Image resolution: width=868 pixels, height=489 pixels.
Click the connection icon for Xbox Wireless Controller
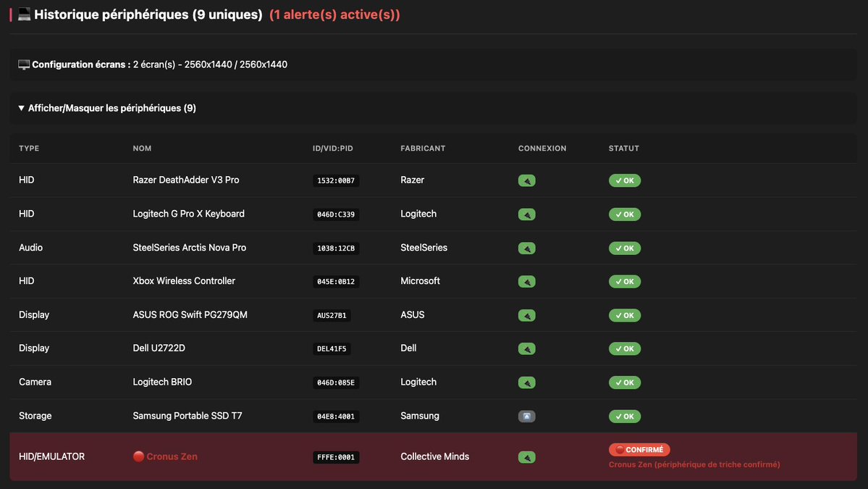pos(526,281)
